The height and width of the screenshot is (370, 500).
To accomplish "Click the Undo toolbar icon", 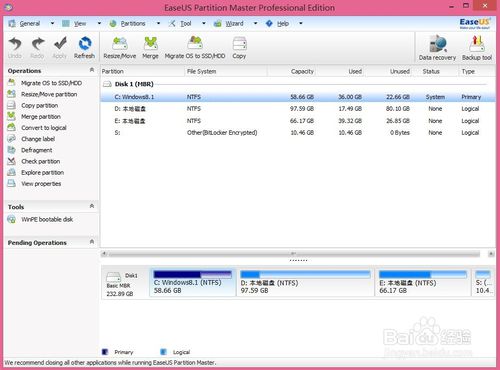I will [x=15, y=48].
